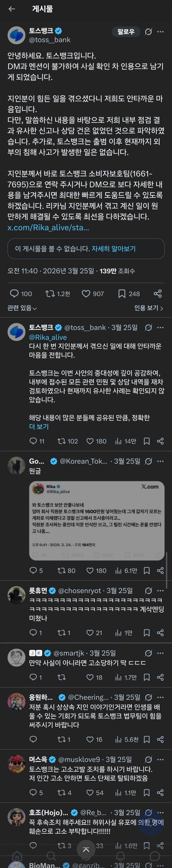172x868 pixels.
Task: Open the Grok icon beside the 팔로우 button
Action: click(x=148, y=32)
